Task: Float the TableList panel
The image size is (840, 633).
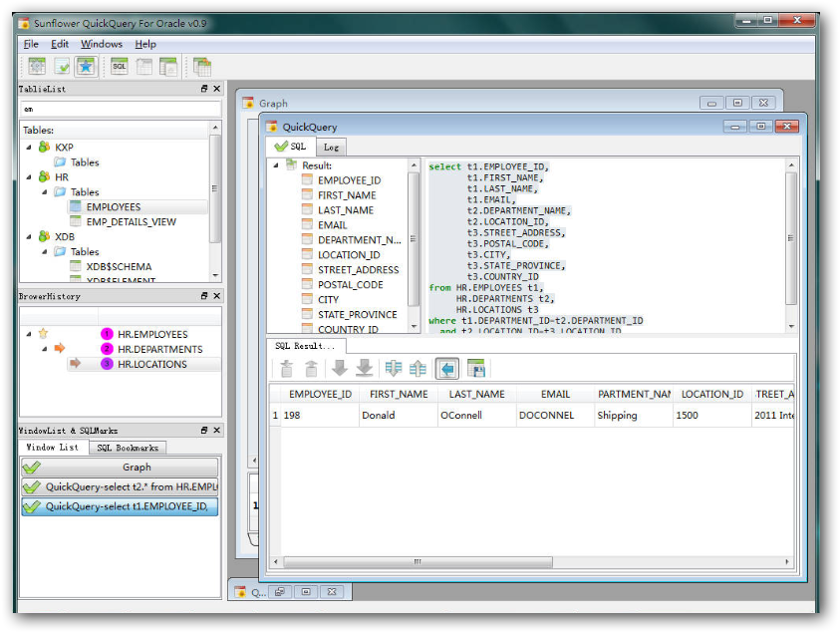Action: coord(204,89)
